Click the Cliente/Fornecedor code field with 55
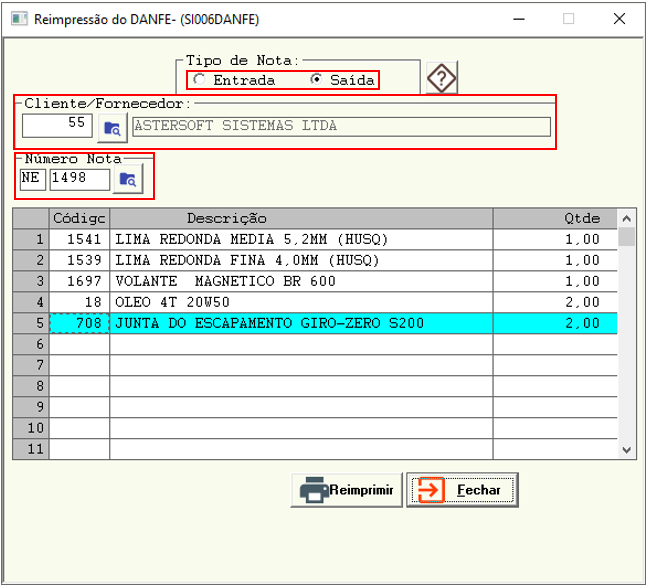648x587 pixels. pyautogui.click(x=57, y=125)
